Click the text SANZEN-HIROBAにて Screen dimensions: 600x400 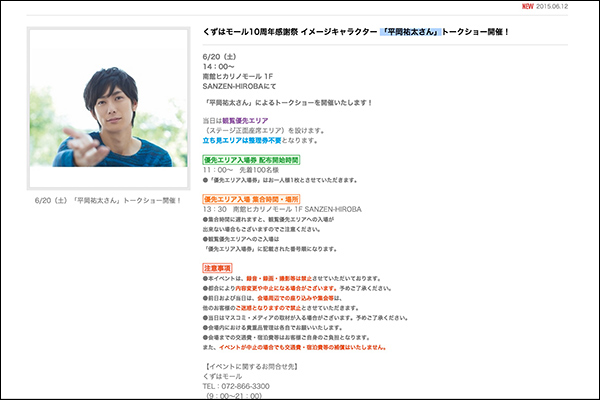tap(239, 87)
